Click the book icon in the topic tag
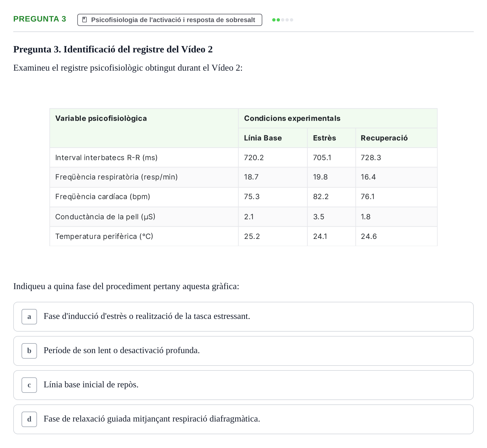Image resolution: width=487 pixels, height=448 pixels. (x=85, y=20)
